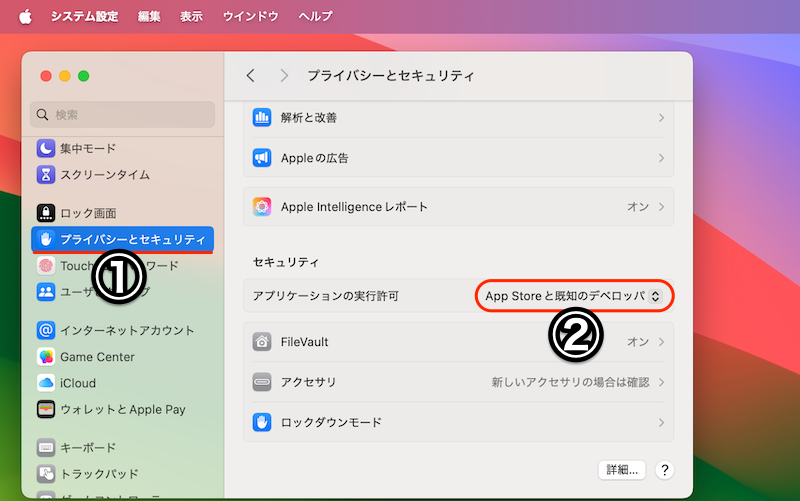
Task: Click the ロックダウンモード row text
Action: [331, 422]
